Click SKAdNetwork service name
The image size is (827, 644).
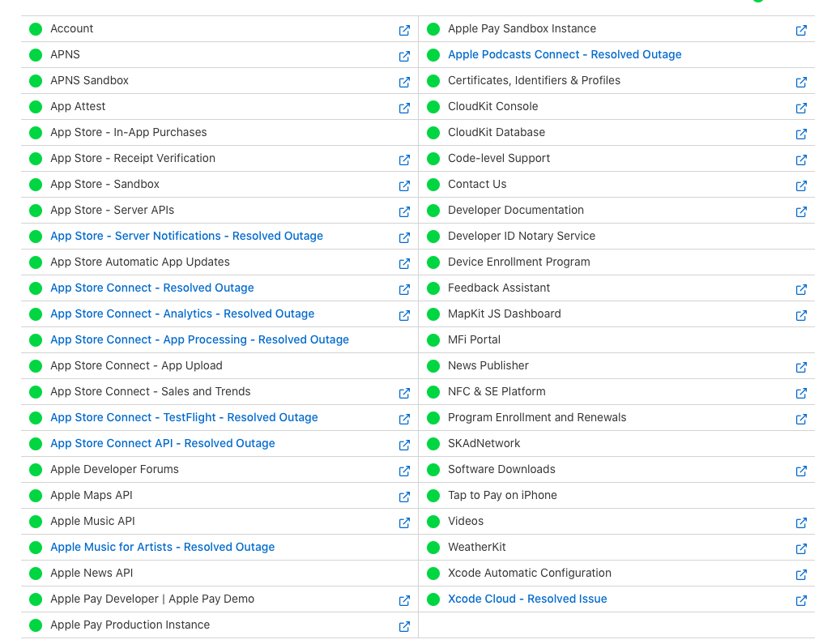coord(484,443)
